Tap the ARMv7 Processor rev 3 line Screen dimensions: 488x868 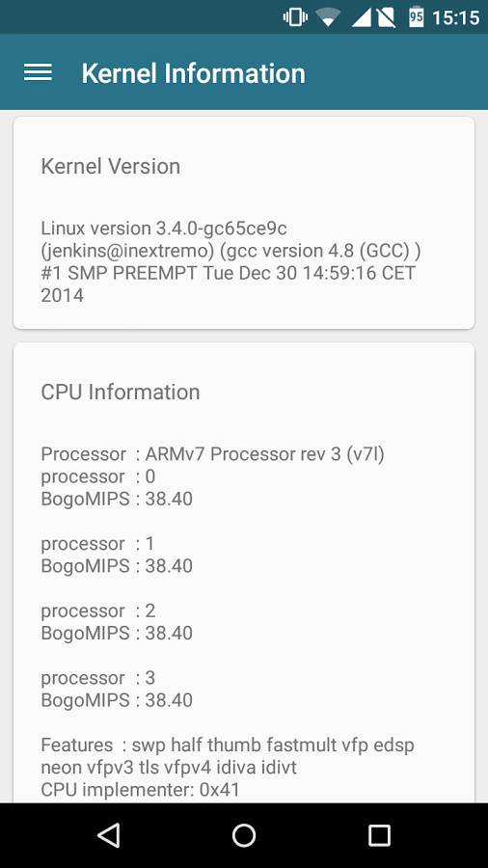pos(212,454)
